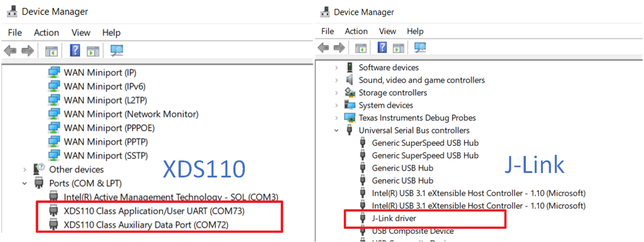Open the Action menu in left window
Image resolution: width=644 pixels, height=242 pixels.
point(46,33)
